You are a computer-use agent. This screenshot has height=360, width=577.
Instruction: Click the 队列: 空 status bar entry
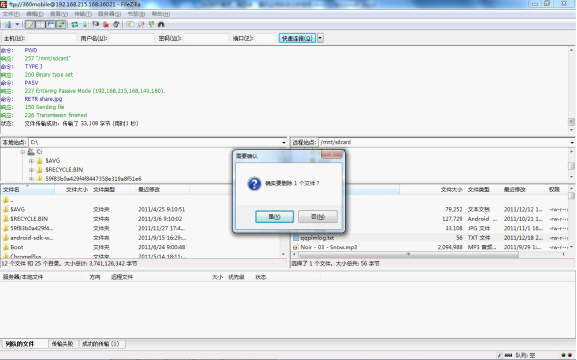[525, 355]
